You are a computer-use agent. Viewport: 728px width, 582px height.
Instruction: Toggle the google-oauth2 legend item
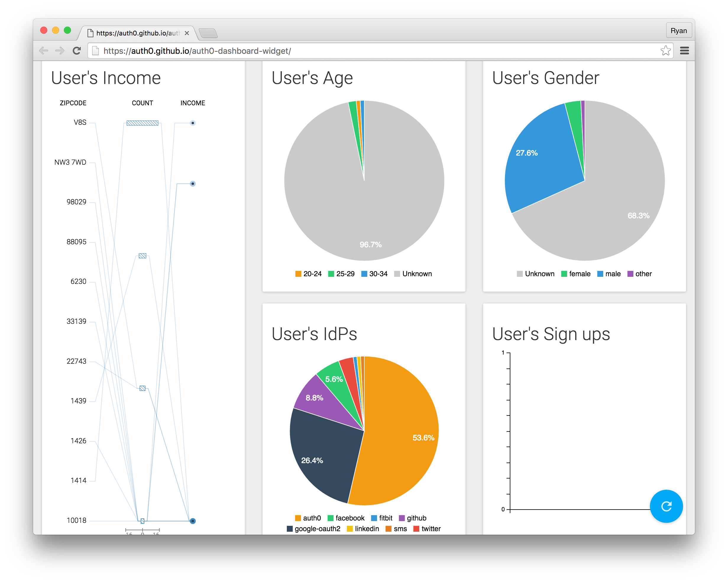point(313,529)
